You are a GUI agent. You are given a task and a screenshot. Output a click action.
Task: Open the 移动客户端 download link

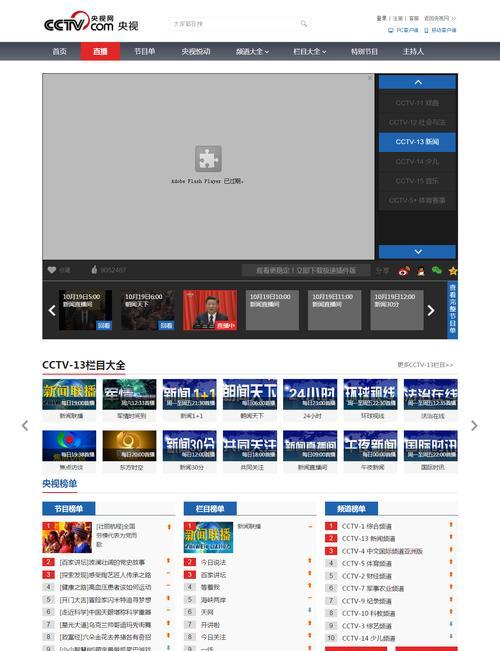tap(440, 30)
